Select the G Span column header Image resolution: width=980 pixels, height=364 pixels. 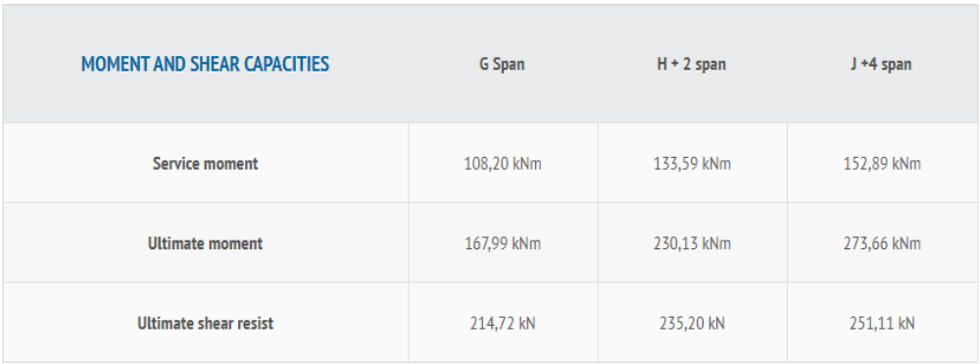pyautogui.click(x=502, y=65)
